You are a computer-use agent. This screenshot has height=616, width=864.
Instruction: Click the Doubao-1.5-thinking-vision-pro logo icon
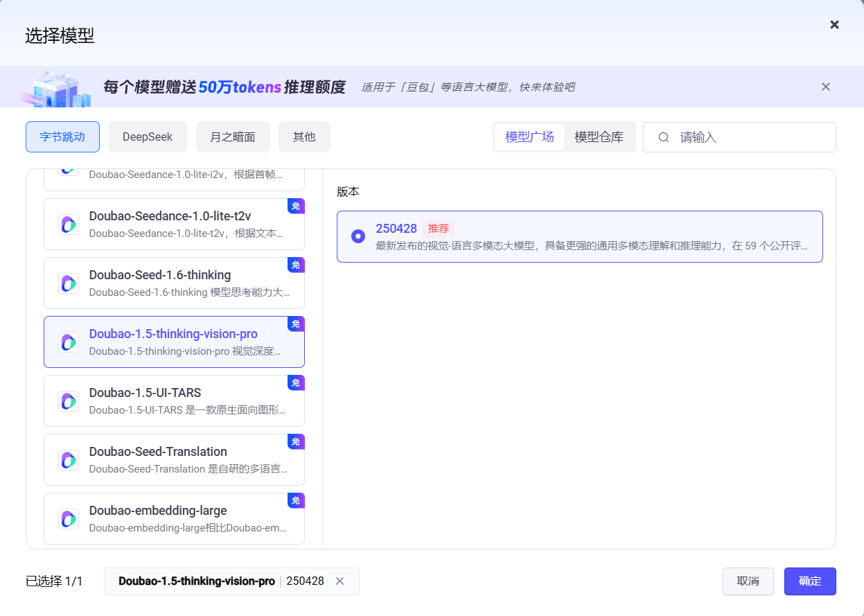[69, 342]
